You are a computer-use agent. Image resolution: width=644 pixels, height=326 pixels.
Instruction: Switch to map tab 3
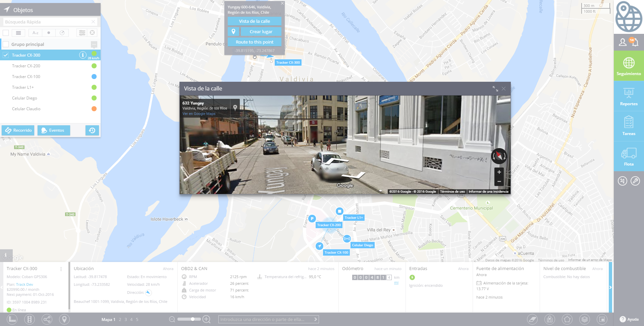126,320
